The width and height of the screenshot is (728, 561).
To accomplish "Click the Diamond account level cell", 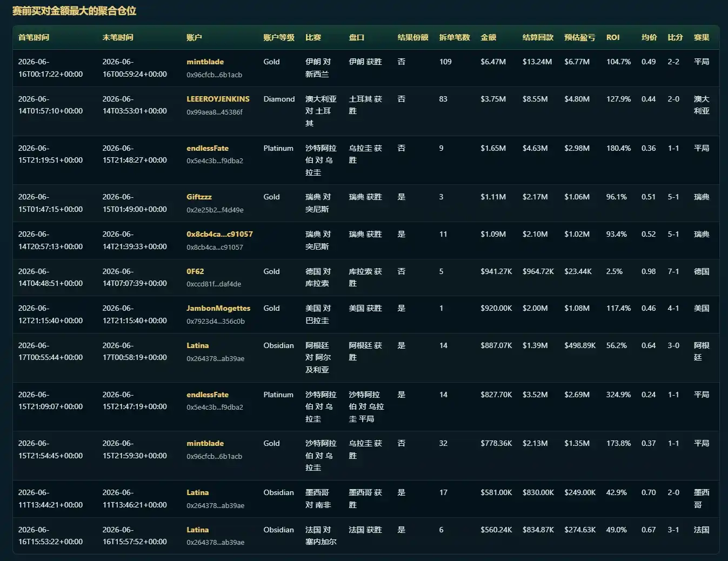I will [279, 99].
